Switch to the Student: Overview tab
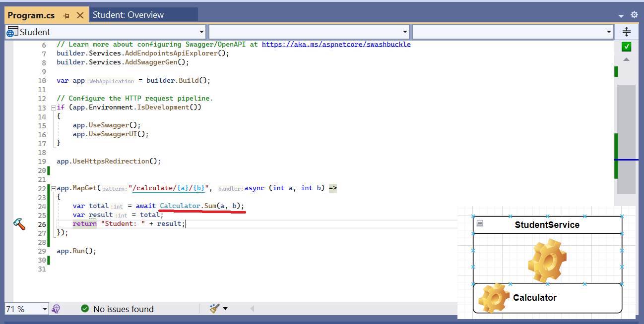Image resolution: width=644 pixels, height=324 pixels. click(x=128, y=15)
